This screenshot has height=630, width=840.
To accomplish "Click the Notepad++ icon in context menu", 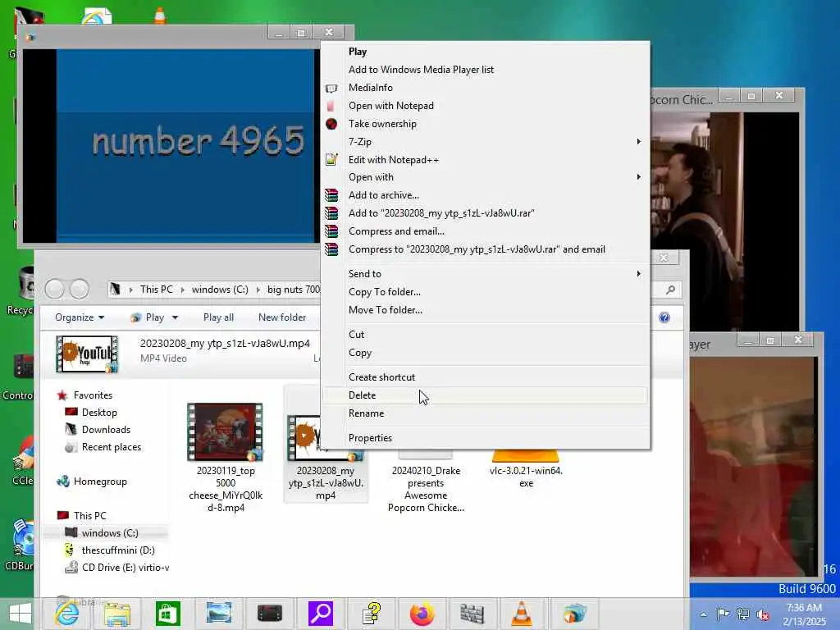I will tap(331, 160).
